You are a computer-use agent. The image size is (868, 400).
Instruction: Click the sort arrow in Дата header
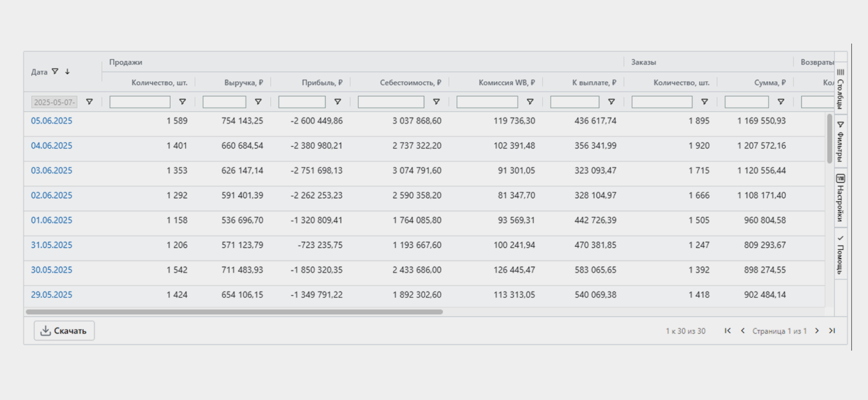tap(67, 72)
